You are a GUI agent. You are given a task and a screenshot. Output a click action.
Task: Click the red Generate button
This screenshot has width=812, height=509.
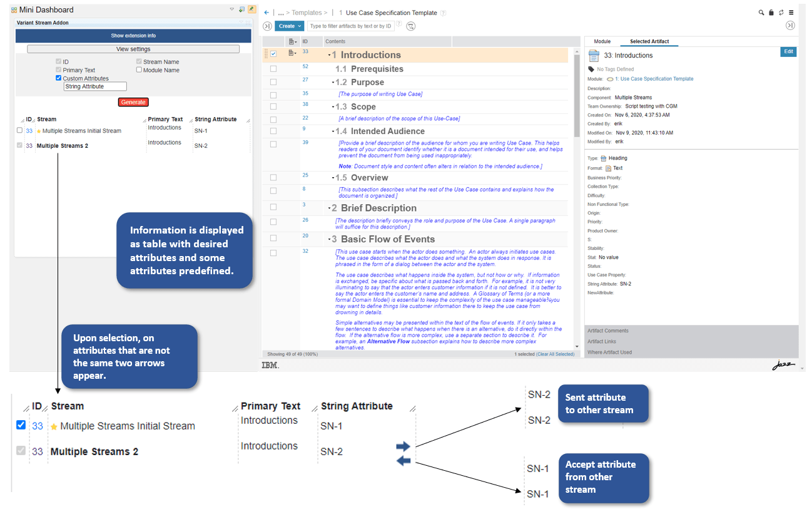pyautogui.click(x=133, y=102)
